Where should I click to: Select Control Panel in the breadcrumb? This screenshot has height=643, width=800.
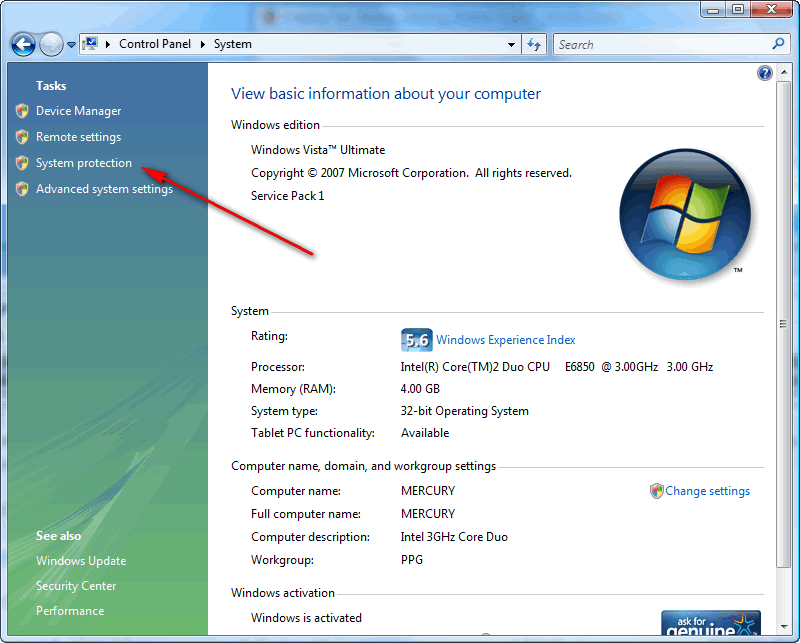click(155, 44)
